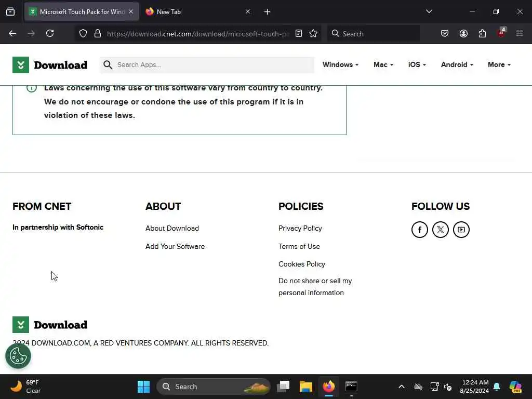The height and width of the screenshot is (399, 532).
Task: Expand the Mac dropdown menu
Action: (383, 65)
